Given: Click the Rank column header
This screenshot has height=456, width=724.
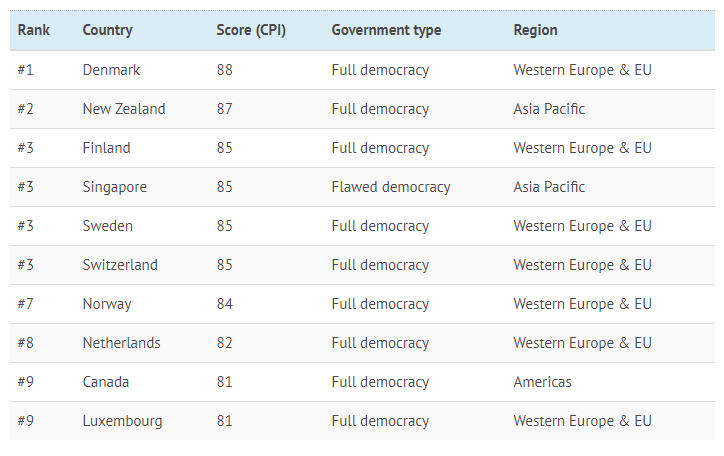Looking at the screenshot, I should (x=34, y=30).
